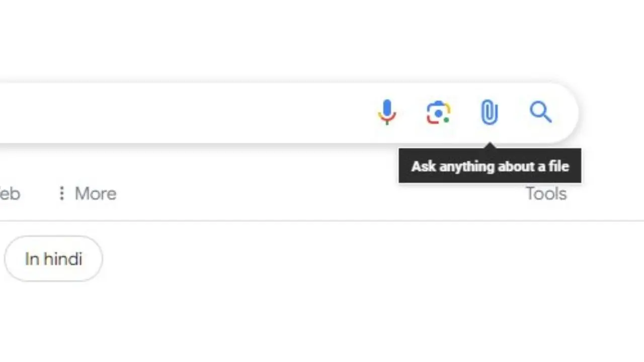Click inside the search input box

201,112
